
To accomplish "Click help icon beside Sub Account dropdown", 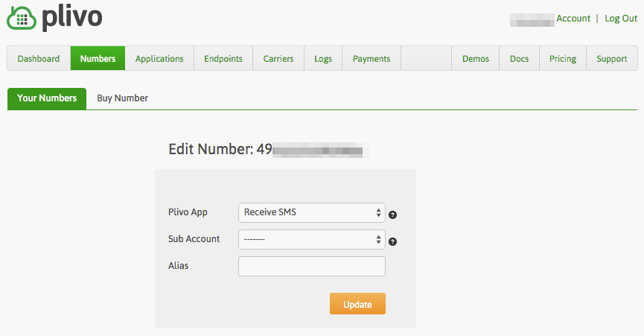I will [392, 241].
